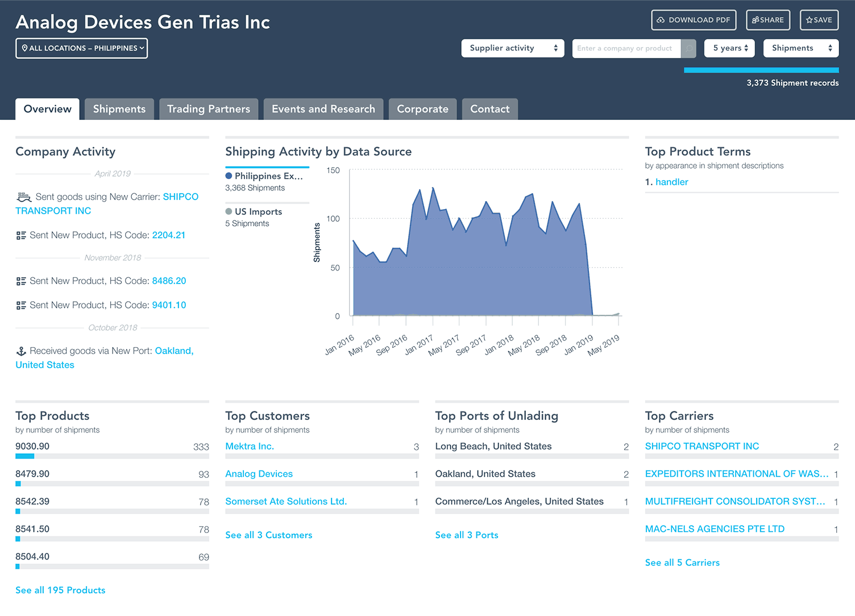Click the shipment records progress bar
Image resolution: width=855 pixels, height=616 pixels.
(761, 70)
